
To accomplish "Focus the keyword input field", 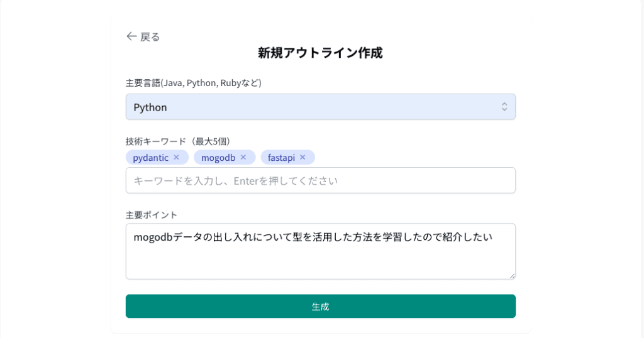I will point(320,180).
